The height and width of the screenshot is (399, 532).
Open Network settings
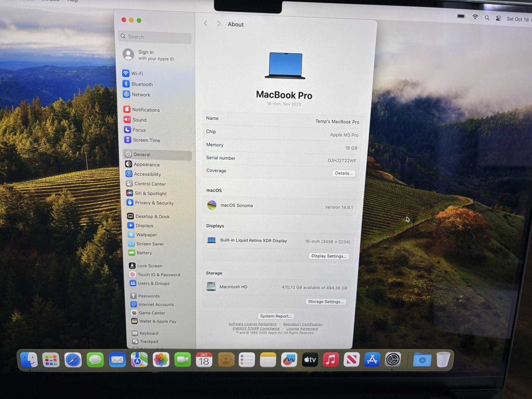click(x=141, y=94)
